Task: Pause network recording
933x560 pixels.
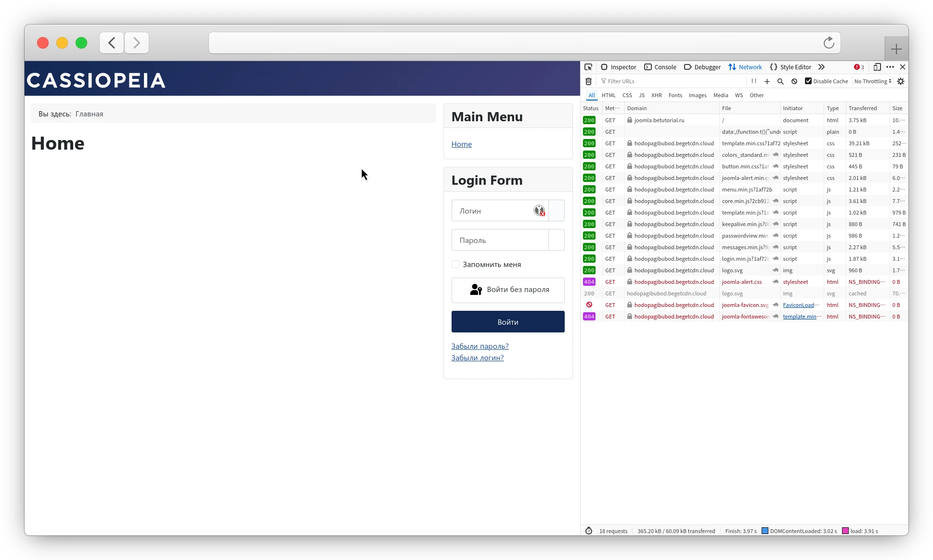Action: 754,81
